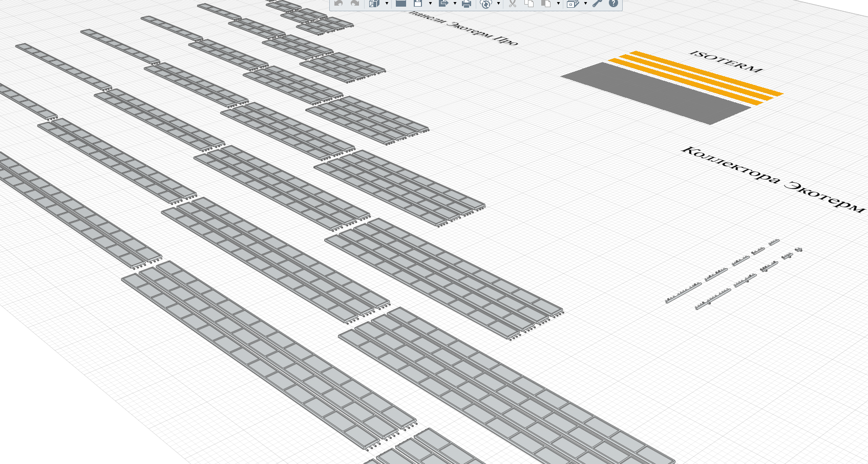Click the Export arrow icon
Image resolution: width=868 pixels, height=464 pixels.
[x=443, y=4]
